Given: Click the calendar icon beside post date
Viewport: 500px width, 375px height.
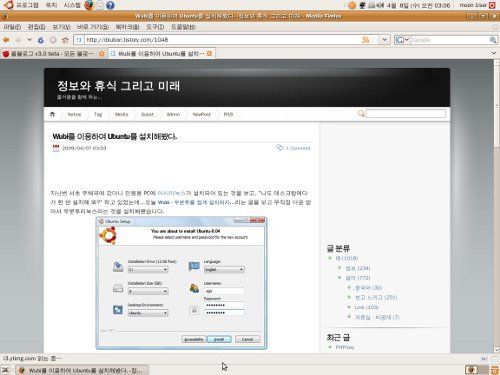Looking at the screenshot, I should 56,148.
